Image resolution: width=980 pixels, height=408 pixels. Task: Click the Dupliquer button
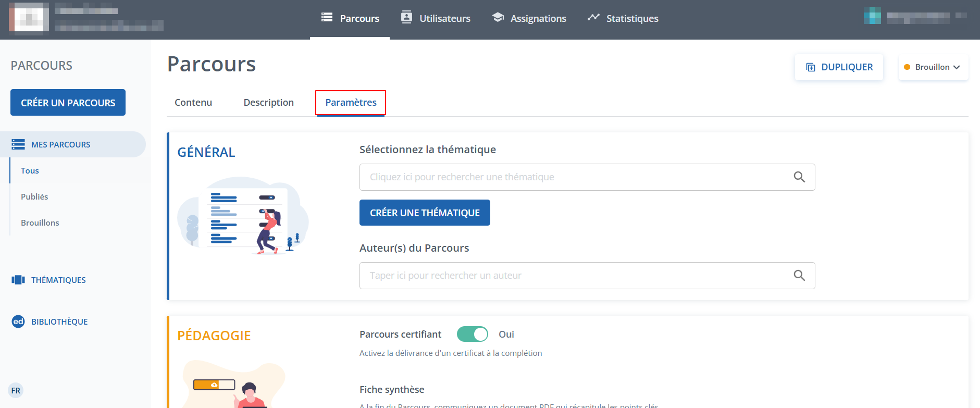pyautogui.click(x=839, y=67)
